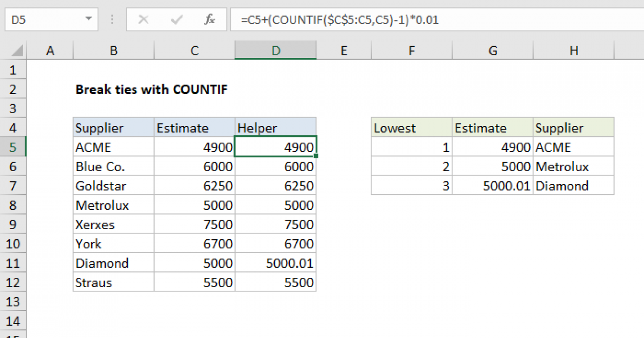Click the Metrolux cell in column H
This screenshot has width=644, height=338.
573,167
